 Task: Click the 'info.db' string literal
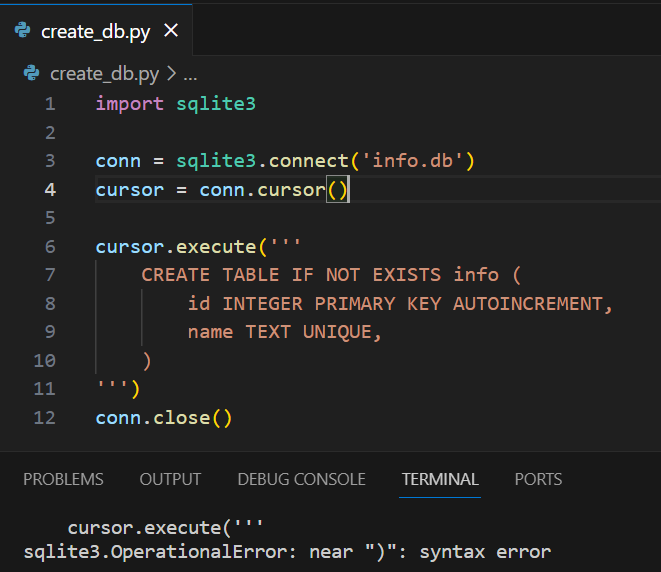[x=413, y=161]
